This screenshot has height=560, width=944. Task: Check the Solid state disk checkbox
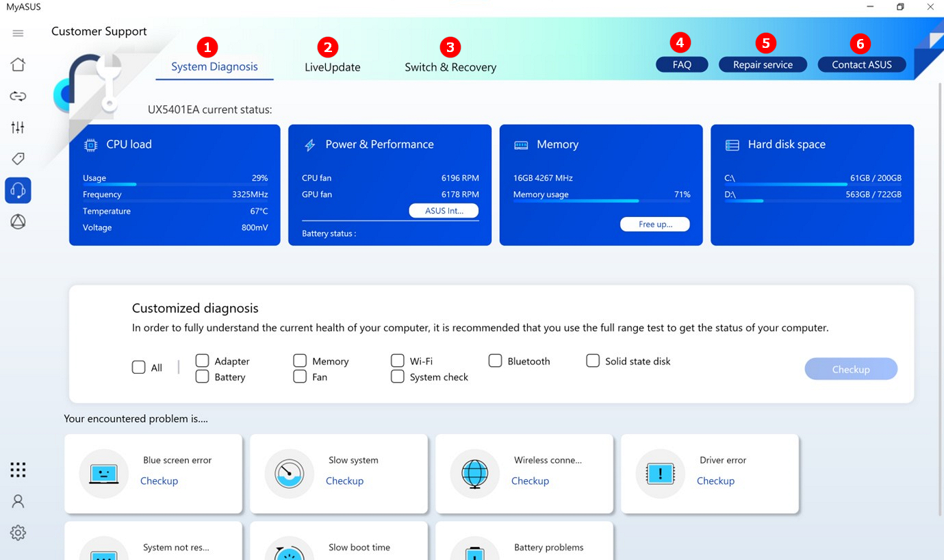(593, 361)
